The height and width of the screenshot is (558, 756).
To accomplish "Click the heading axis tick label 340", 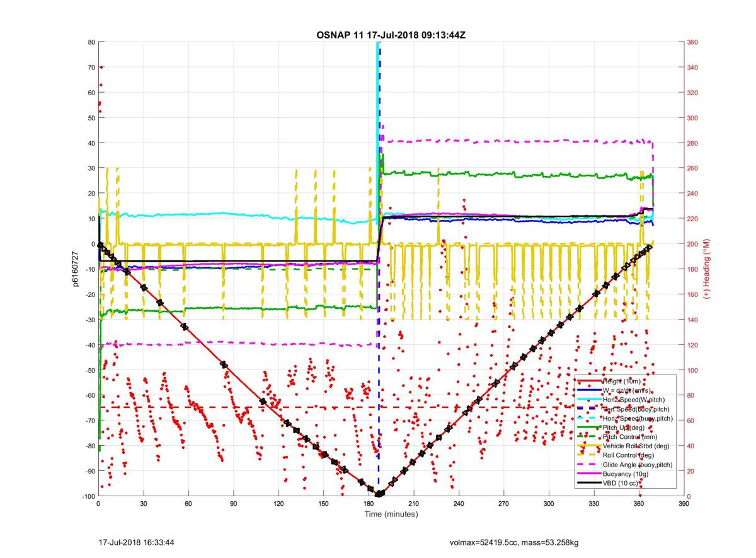I will click(x=693, y=67).
